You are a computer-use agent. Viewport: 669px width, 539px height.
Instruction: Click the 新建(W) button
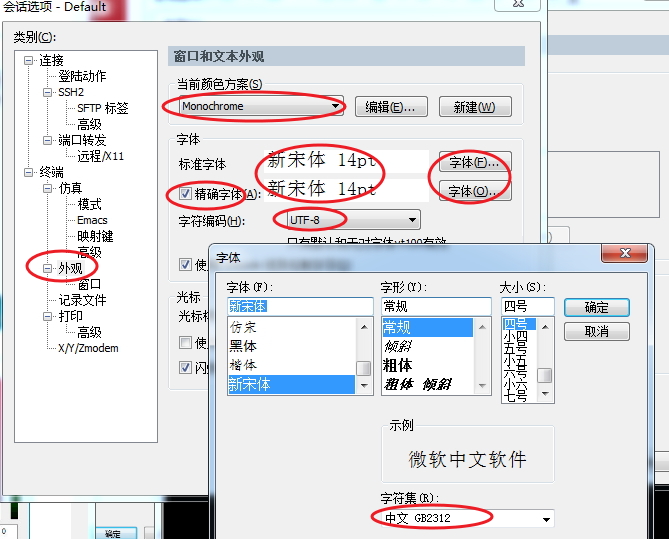coord(475,107)
